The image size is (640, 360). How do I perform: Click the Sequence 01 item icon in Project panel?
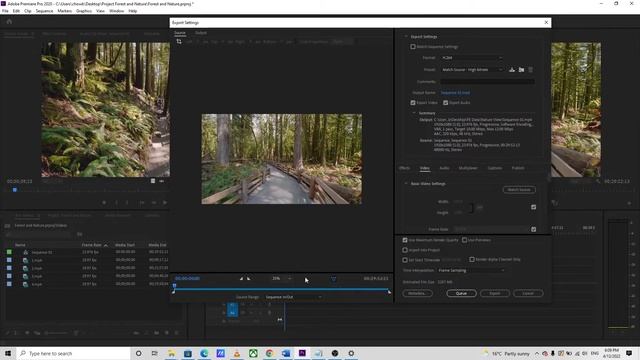(26, 252)
